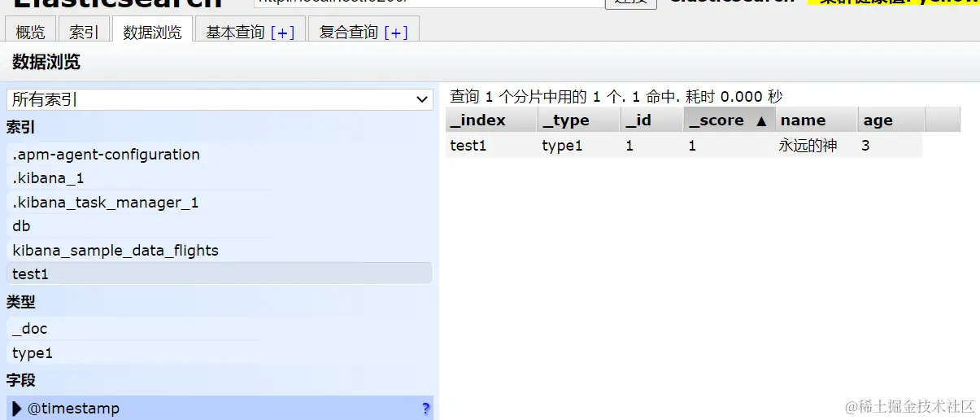Sort by the _index column header
The height and width of the screenshot is (420, 980).
tap(491, 120)
